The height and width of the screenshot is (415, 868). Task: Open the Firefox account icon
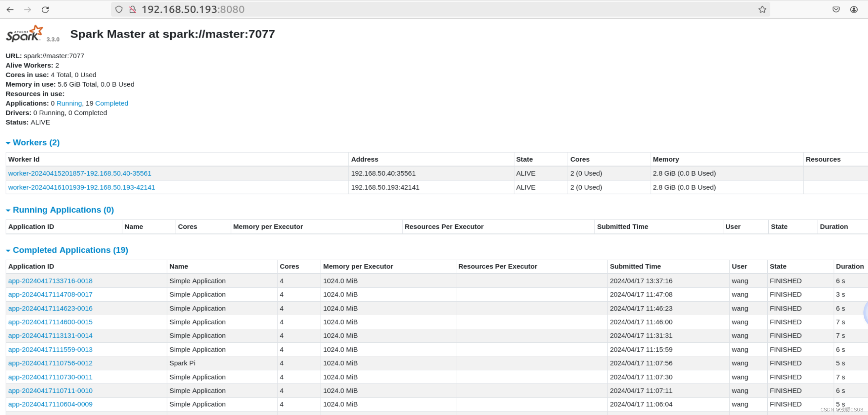tap(854, 9)
